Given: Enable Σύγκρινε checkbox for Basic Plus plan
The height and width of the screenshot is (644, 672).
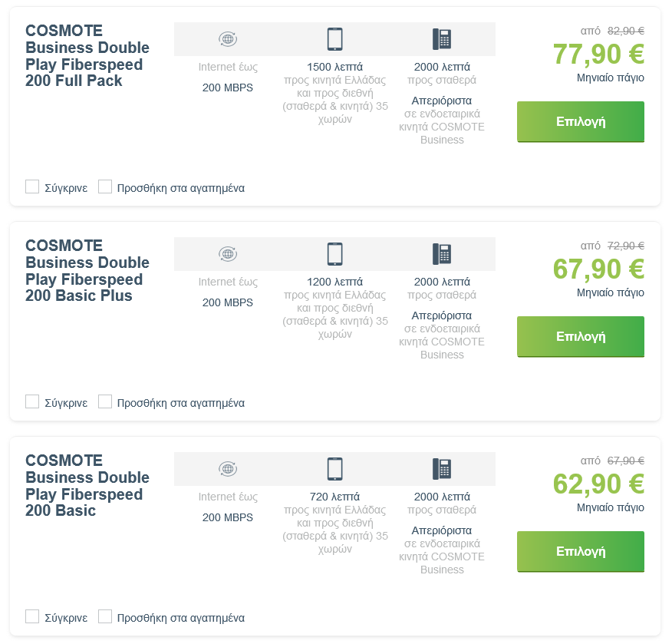Looking at the screenshot, I should coord(32,402).
